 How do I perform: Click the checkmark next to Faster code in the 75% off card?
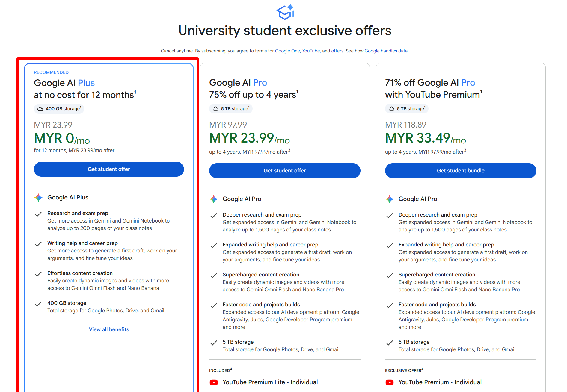click(x=214, y=305)
